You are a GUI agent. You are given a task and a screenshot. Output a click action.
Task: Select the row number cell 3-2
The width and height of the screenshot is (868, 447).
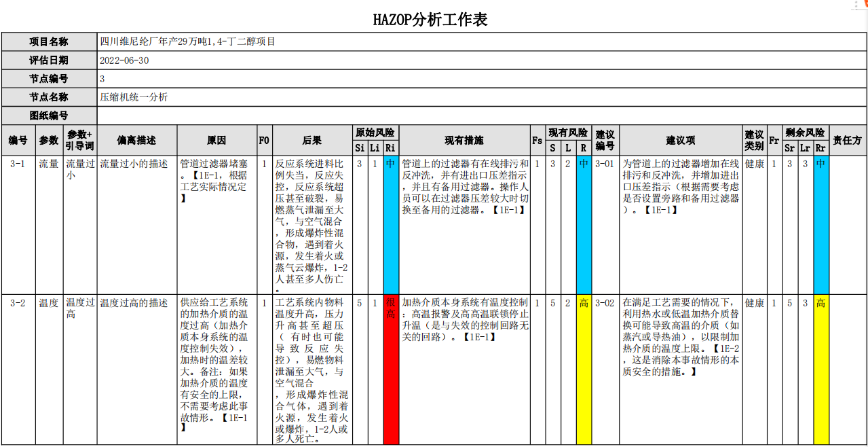[18, 370]
